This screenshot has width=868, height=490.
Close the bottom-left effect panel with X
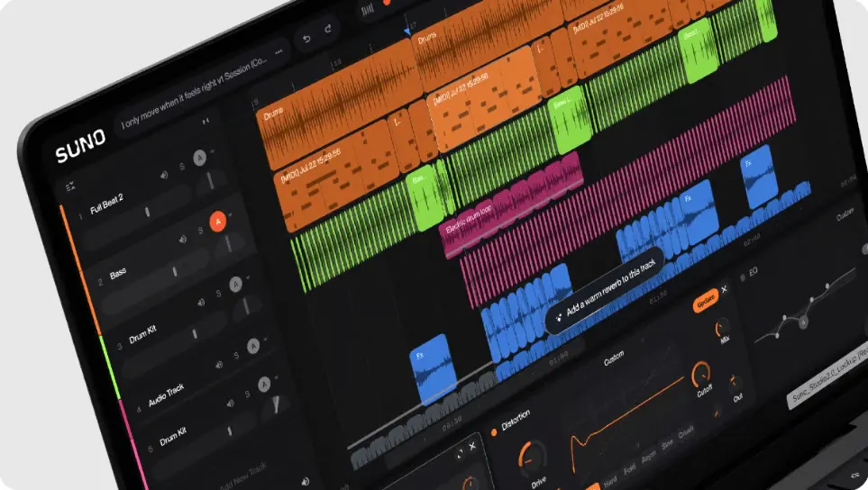pos(472,446)
